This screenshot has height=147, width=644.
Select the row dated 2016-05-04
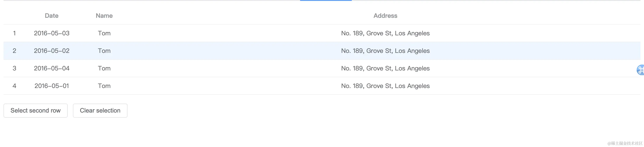[51, 68]
